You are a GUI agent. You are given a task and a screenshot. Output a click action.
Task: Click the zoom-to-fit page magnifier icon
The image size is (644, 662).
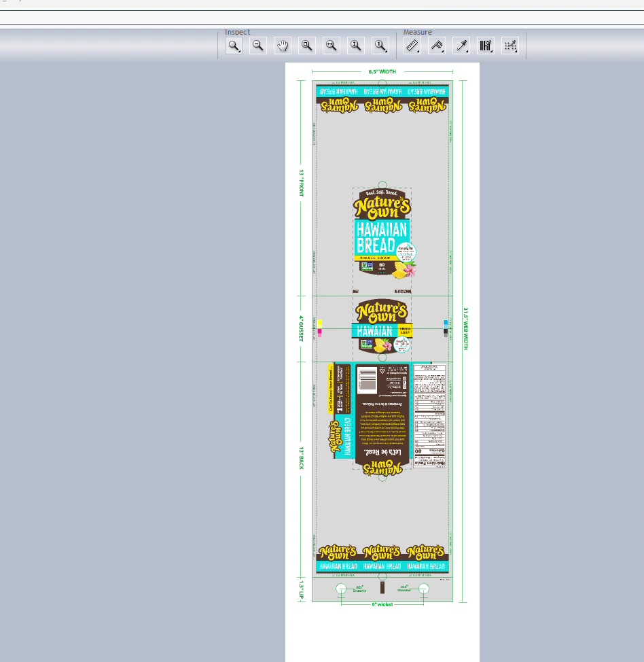pos(307,46)
